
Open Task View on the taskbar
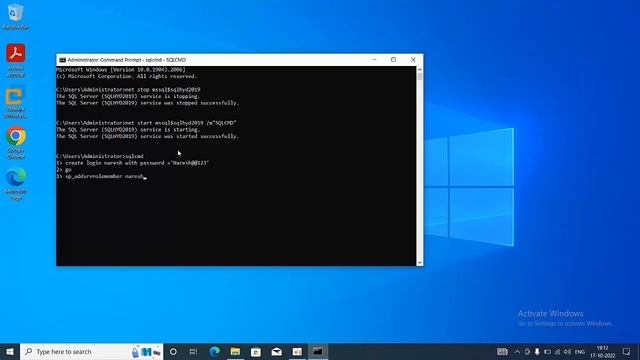193,351
